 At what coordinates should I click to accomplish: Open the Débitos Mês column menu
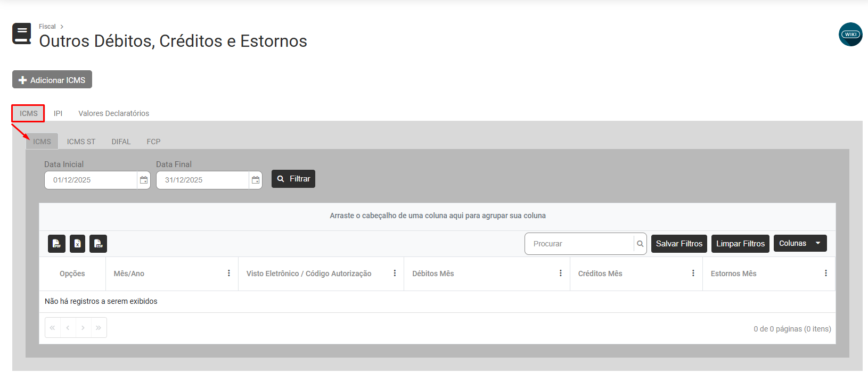coord(561,274)
